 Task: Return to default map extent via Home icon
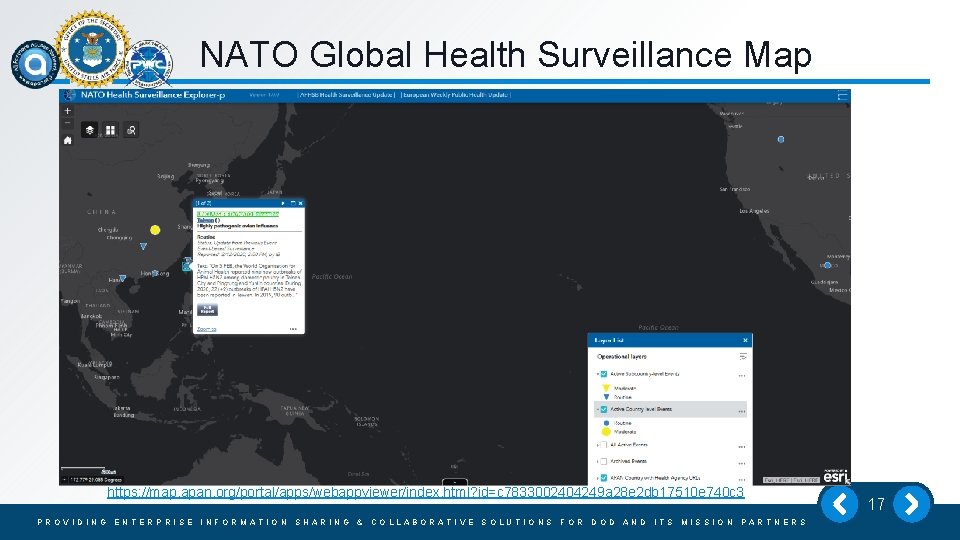click(67, 140)
